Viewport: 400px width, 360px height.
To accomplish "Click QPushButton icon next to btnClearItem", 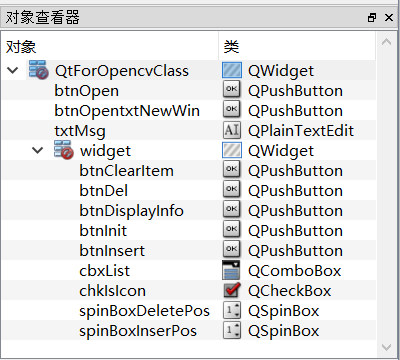I will [231, 170].
